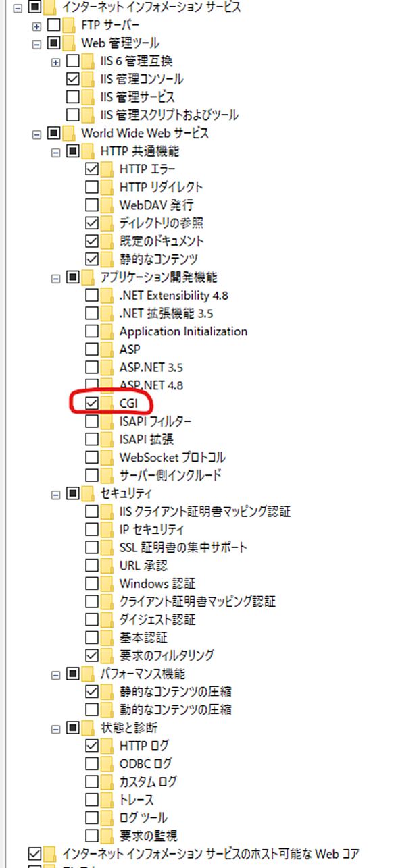Collapse the HTTP 共通機能 node
Image resolution: width=396 pixels, height=868 pixels.
[x=56, y=152]
